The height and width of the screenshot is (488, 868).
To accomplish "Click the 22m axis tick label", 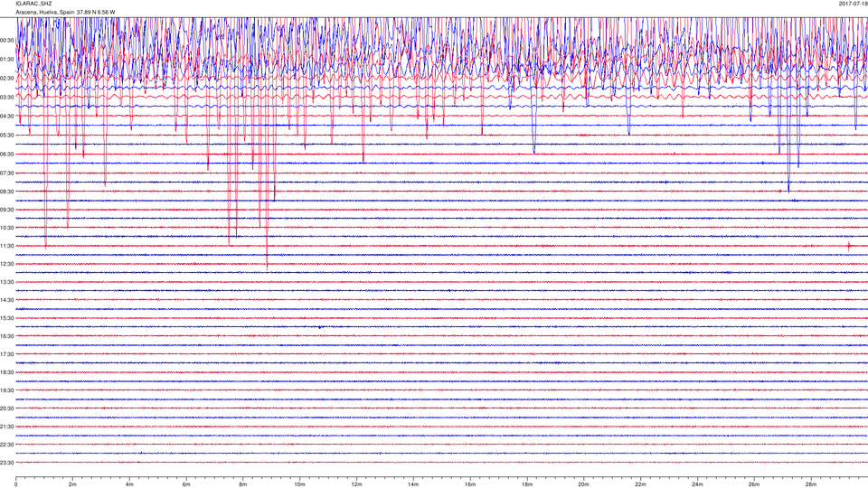I will 640,484.
